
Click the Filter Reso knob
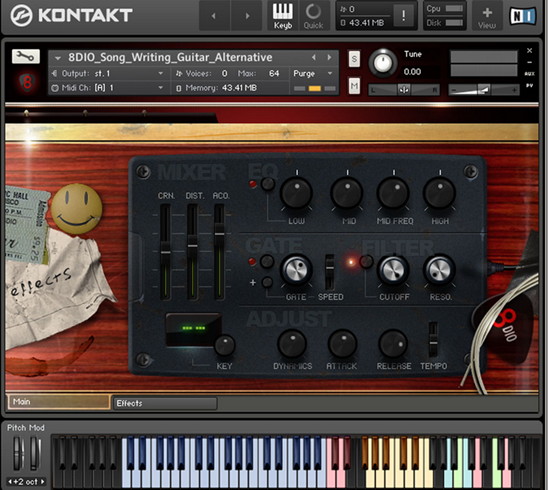[x=439, y=270]
